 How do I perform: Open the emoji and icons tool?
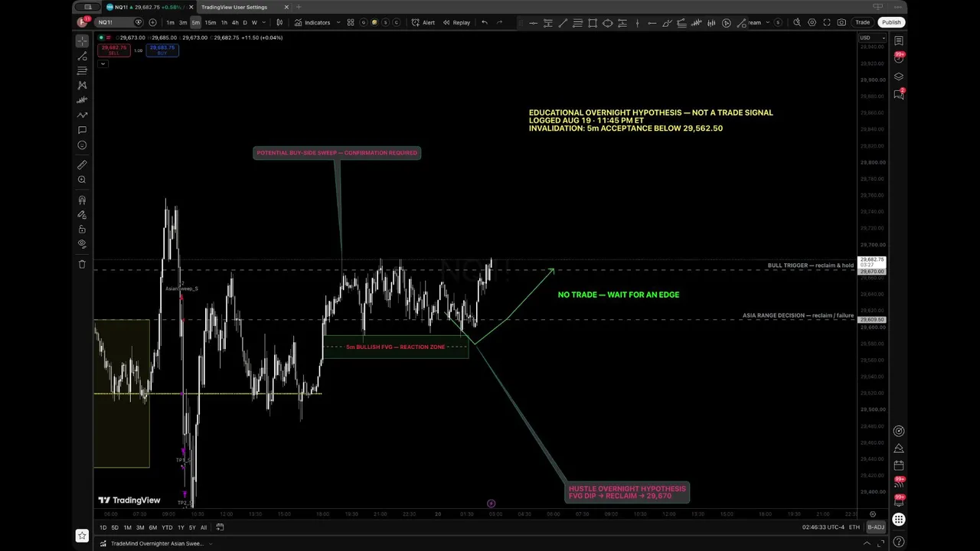pyautogui.click(x=82, y=145)
